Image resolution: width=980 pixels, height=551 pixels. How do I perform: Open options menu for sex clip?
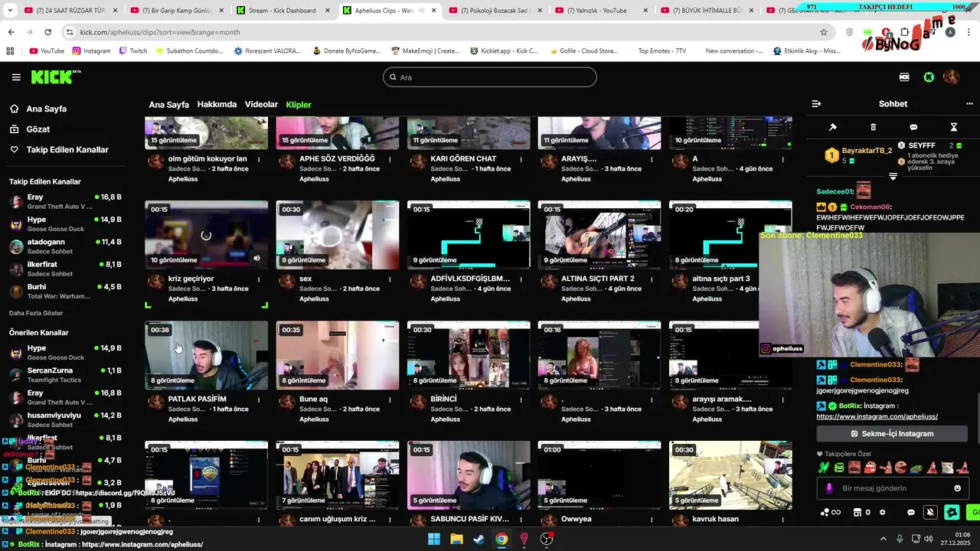(390, 279)
